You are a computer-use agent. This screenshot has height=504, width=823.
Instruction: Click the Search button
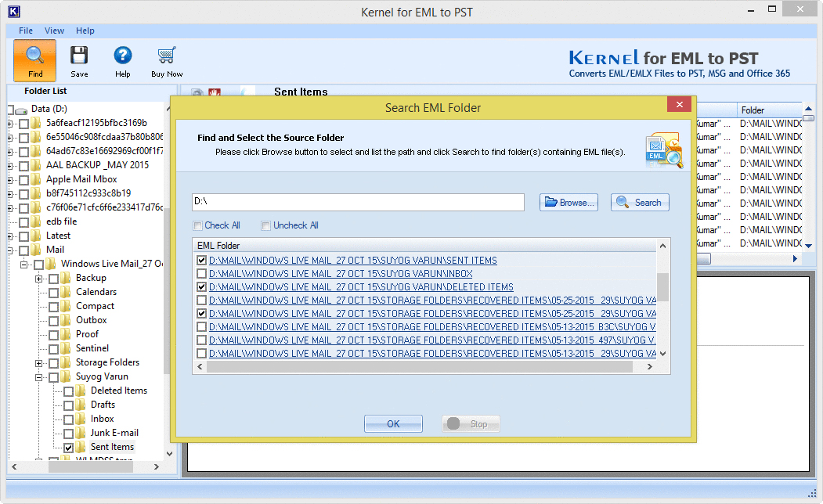coord(640,203)
